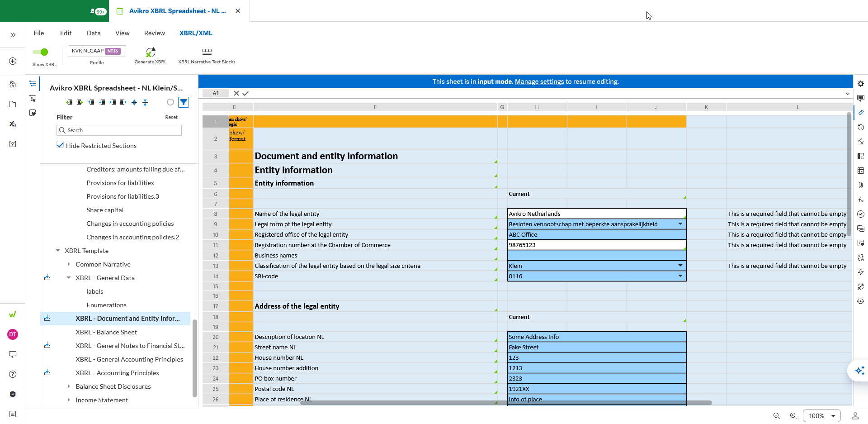The height and width of the screenshot is (424, 868).
Task: Click the Manage settings link
Action: 539,81
